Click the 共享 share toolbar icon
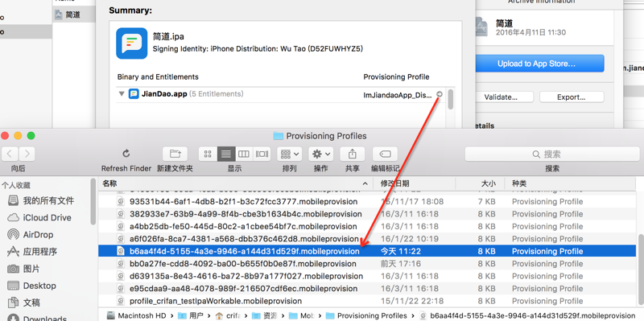644x321 pixels. (x=352, y=154)
